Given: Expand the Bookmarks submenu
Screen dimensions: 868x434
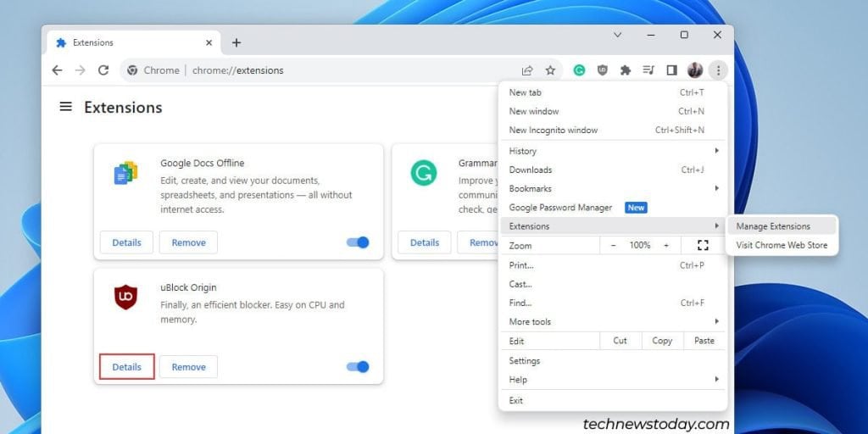Looking at the screenshot, I should pyautogui.click(x=613, y=188).
